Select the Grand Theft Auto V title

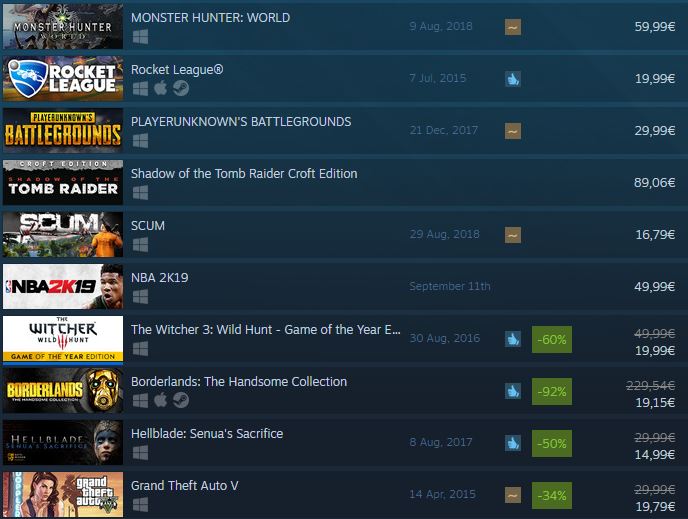[185, 486]
